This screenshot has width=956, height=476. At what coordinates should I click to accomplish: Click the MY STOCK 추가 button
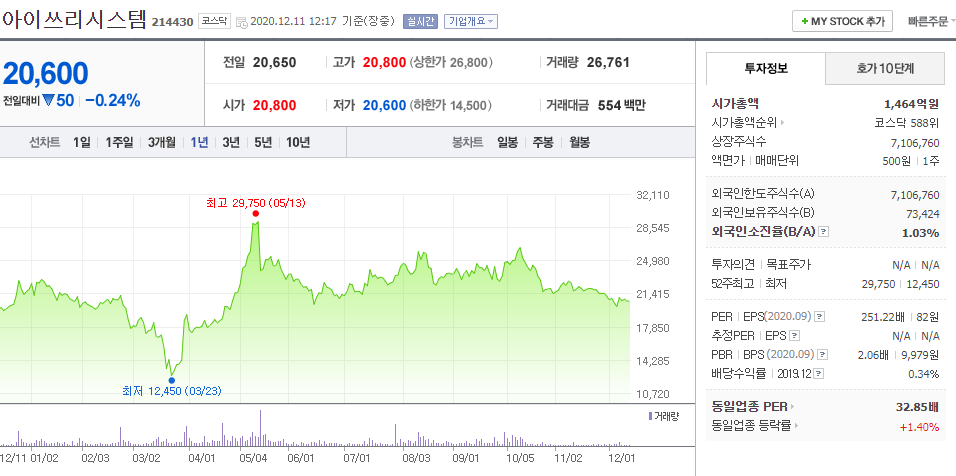[843, 21]
